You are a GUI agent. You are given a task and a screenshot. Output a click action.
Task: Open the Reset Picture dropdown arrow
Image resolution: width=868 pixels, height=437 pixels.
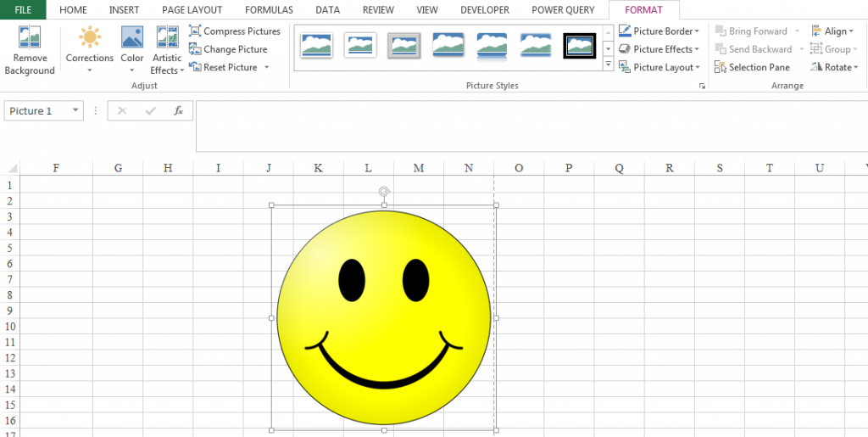point(266,68)
